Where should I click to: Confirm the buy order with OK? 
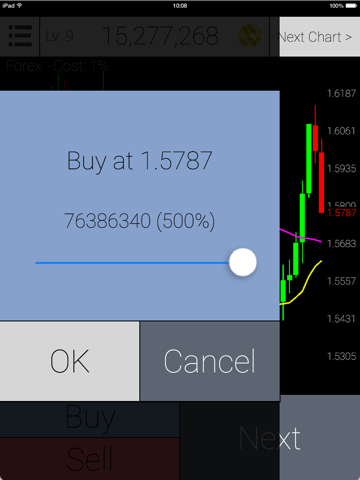click(x=69, y=361)
